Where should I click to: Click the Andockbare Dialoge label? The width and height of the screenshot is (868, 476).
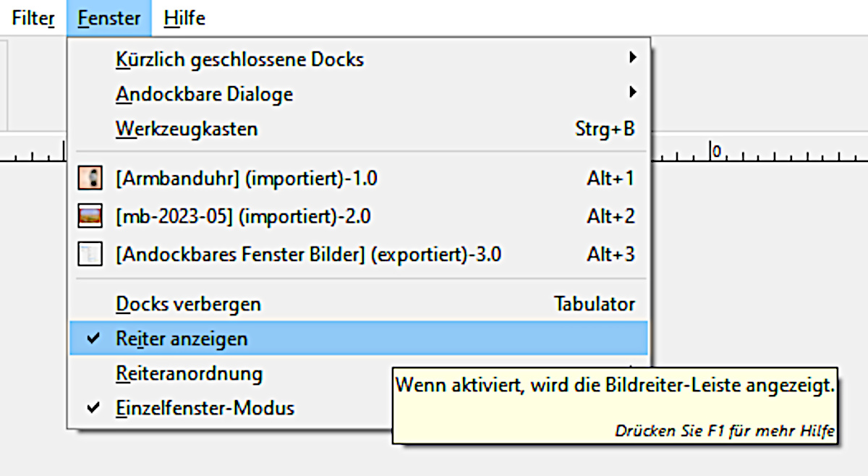click(204, 94)
